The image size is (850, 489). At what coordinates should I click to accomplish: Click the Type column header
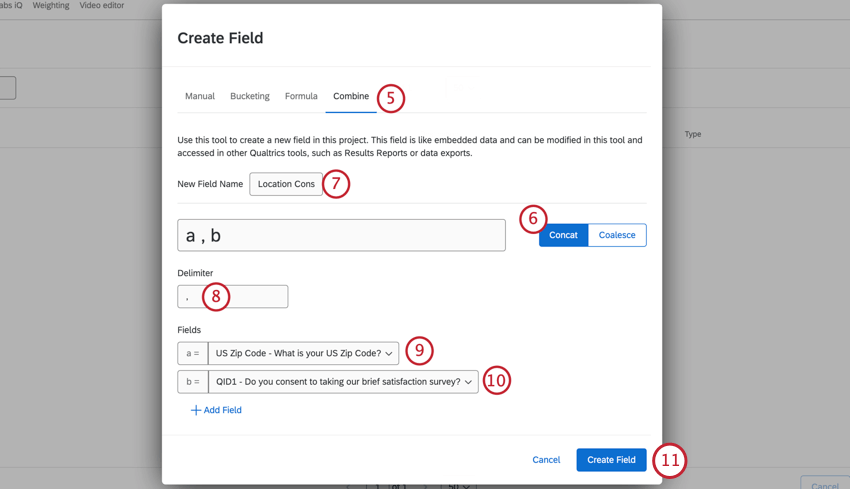pos(693,134)
